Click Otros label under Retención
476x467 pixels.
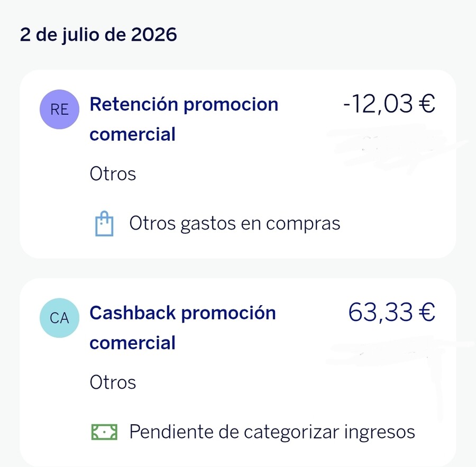coord(113,174)
